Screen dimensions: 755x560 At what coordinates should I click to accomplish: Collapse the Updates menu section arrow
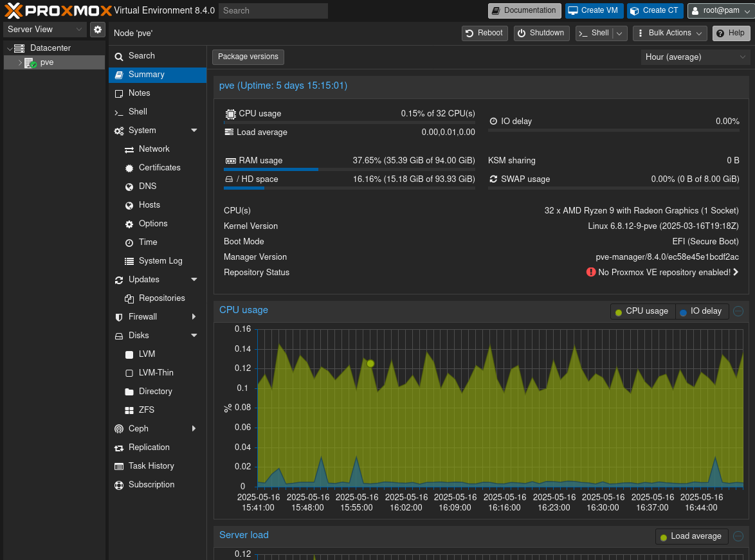pos(194,280)
